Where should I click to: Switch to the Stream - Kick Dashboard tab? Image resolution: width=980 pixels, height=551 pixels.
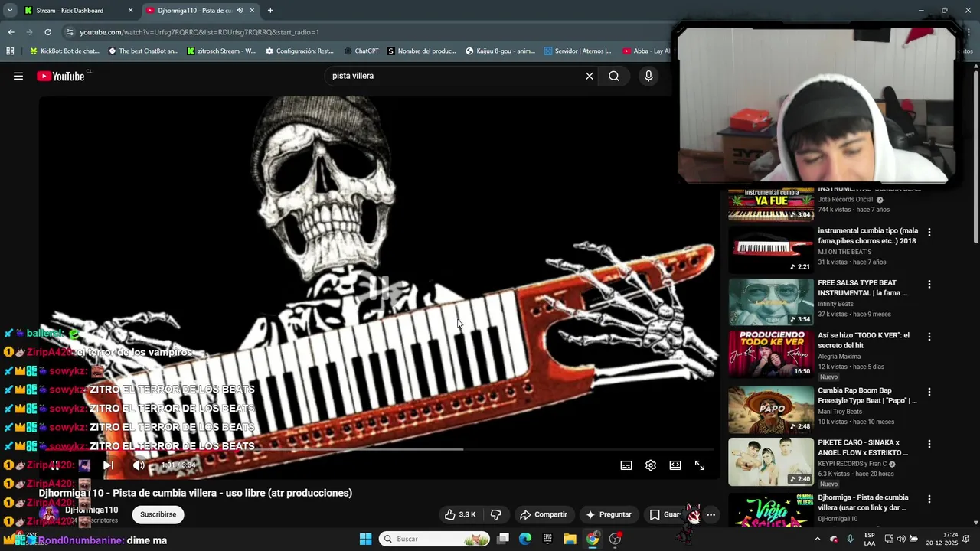coord(78,11)
